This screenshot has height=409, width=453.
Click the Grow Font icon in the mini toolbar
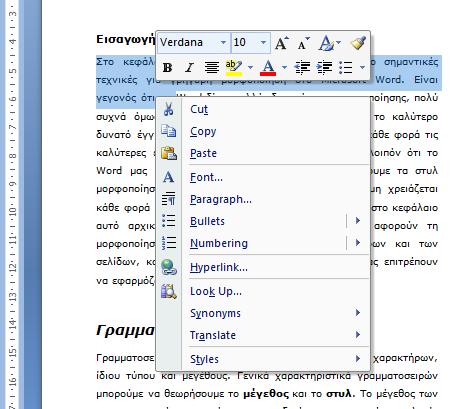point(282,43)
